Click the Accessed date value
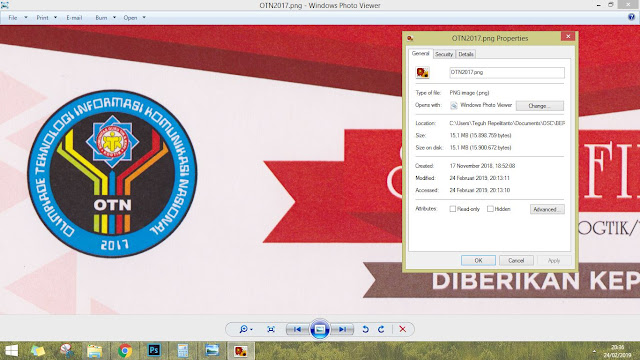 (x=480, y=190)
